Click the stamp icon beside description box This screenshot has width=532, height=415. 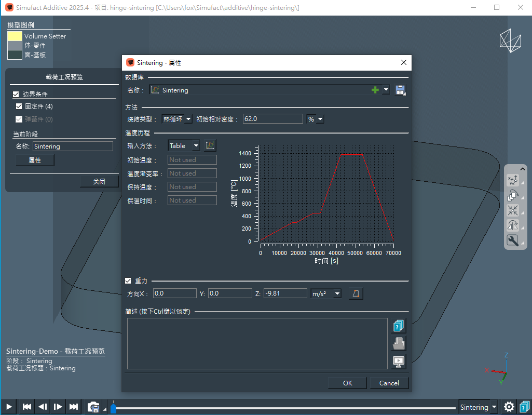[x=399, y=343]
